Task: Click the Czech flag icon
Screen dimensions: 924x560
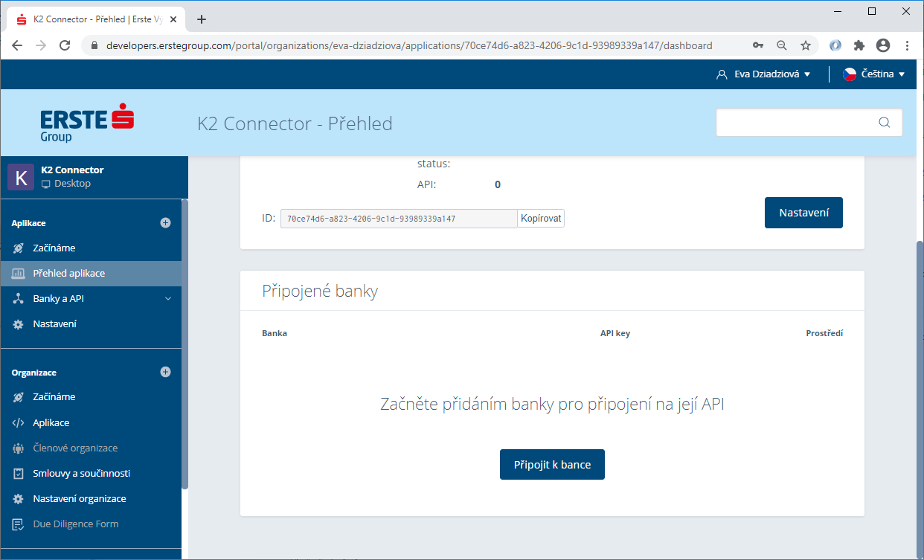Action: pos(850,74)
